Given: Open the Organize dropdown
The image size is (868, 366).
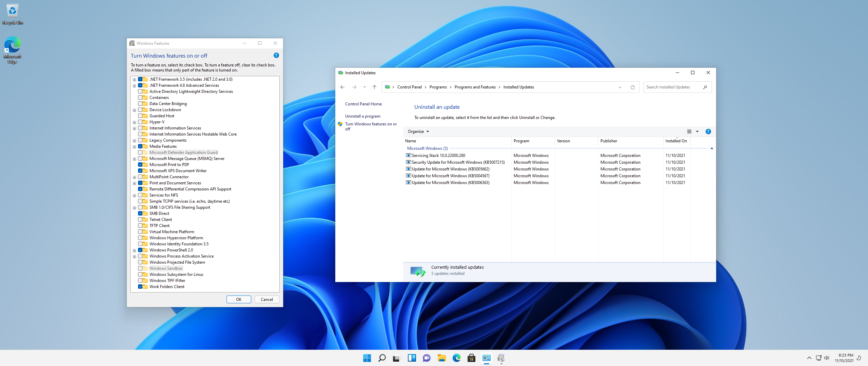Looking at the screenshot, I should pyautogui.click(x=418, y=131).
